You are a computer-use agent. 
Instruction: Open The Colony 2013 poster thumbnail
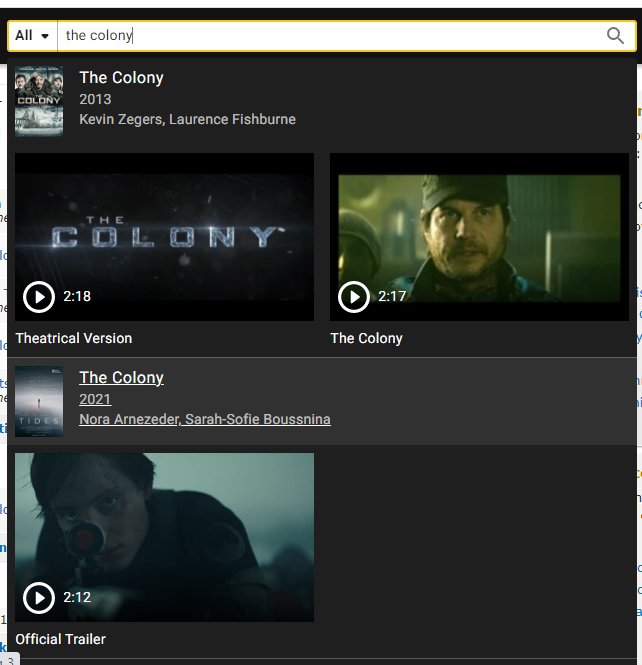tap(39, 101)
